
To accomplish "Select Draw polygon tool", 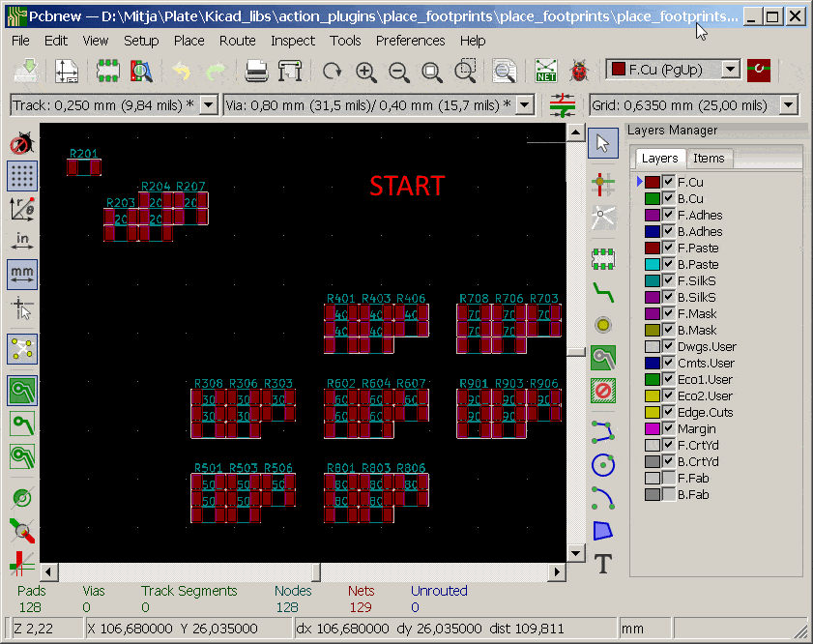I will click(x=603, y=531).
